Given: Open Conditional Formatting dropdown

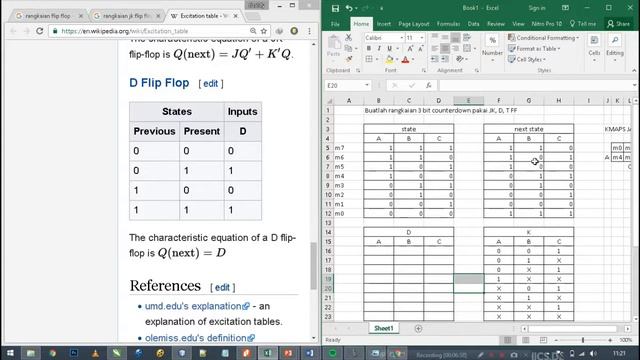Looking at the screenshot, I should click(544, 38).
